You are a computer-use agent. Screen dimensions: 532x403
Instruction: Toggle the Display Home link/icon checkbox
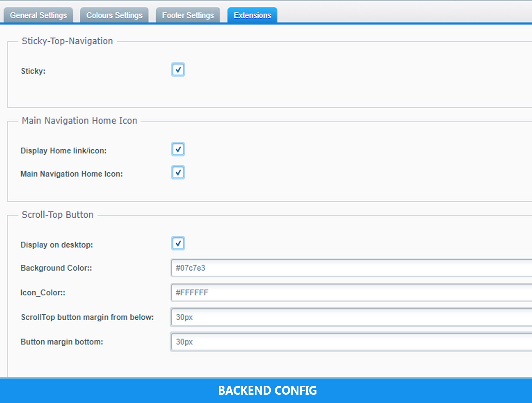tap(178, 149)
